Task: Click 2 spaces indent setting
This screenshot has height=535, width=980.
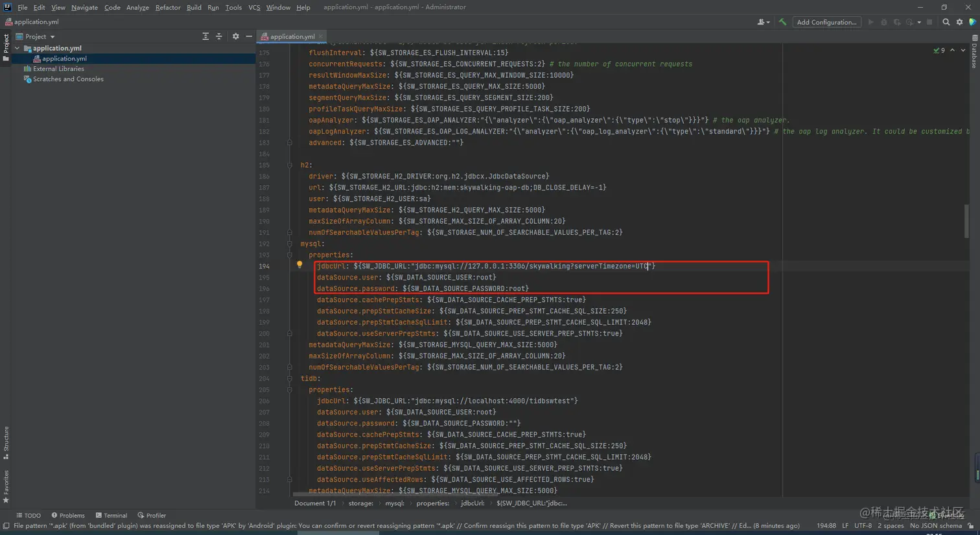Action: pos(891,526)
